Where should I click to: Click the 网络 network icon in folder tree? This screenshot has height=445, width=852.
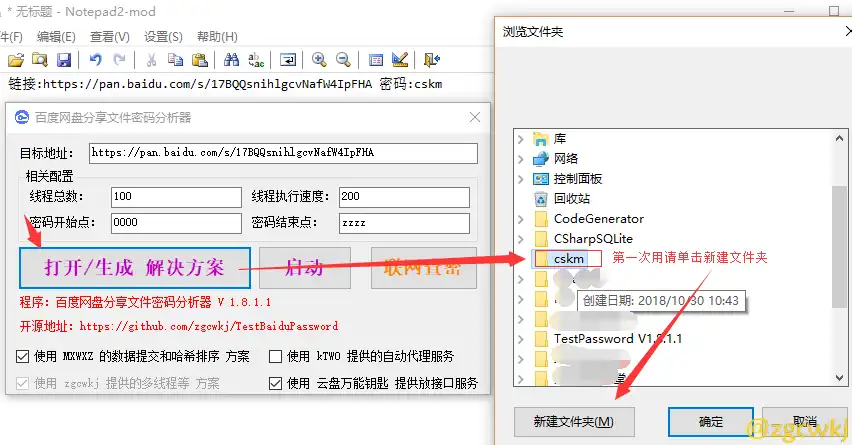[x=541, y=159]
